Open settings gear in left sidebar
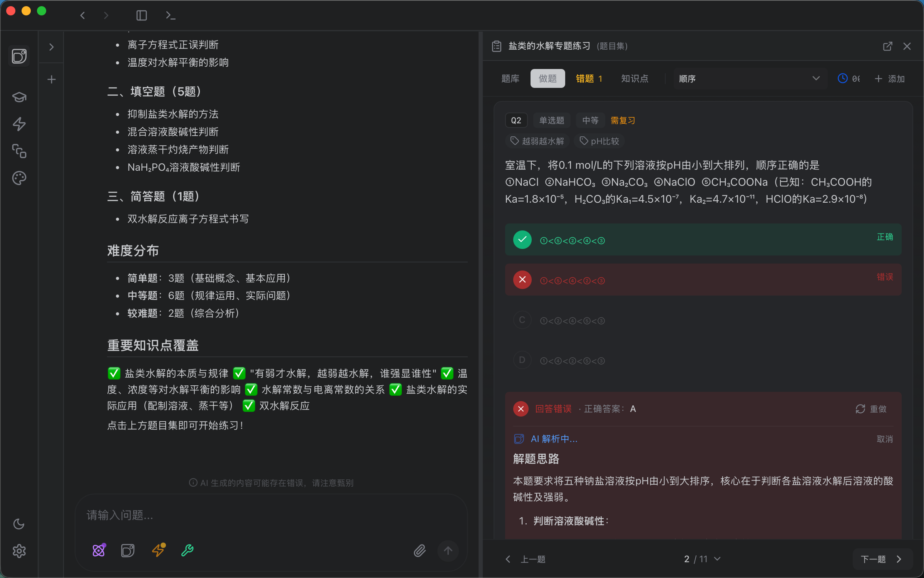924x578 pixels. click(x=19, y=551)
